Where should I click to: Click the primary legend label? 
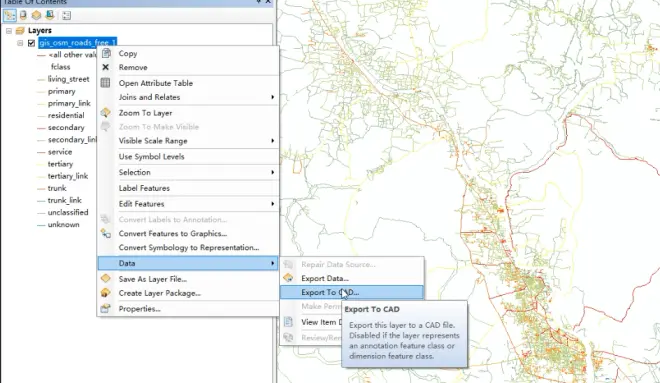click(61, 91)
